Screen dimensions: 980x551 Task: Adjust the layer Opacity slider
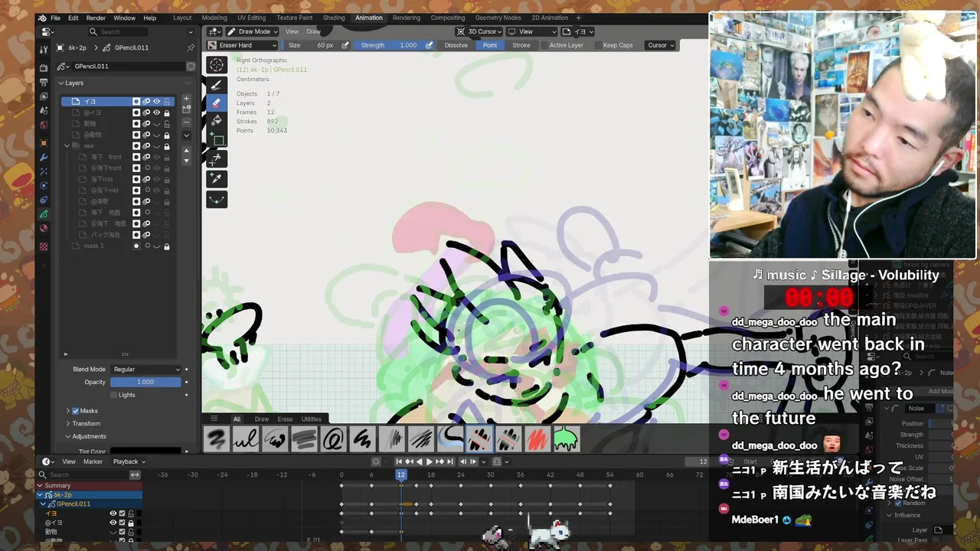(145, 382)
